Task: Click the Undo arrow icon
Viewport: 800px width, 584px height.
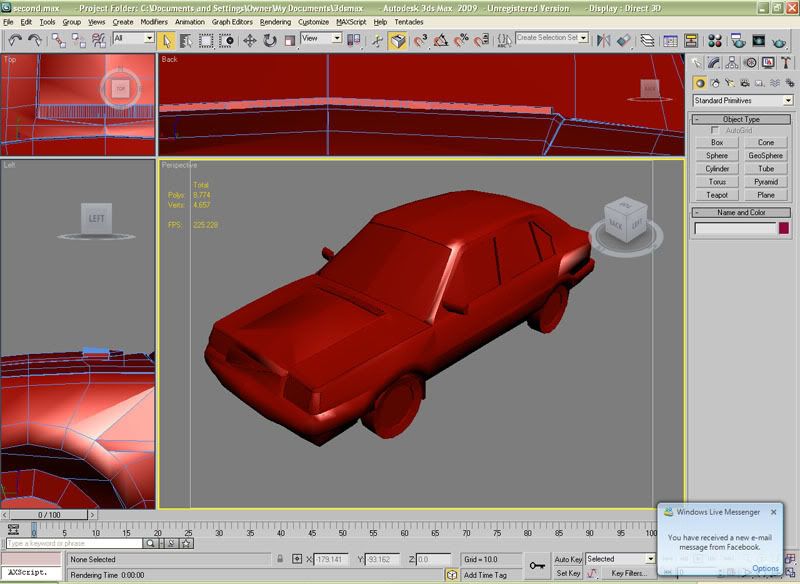Action: [15, 40]
